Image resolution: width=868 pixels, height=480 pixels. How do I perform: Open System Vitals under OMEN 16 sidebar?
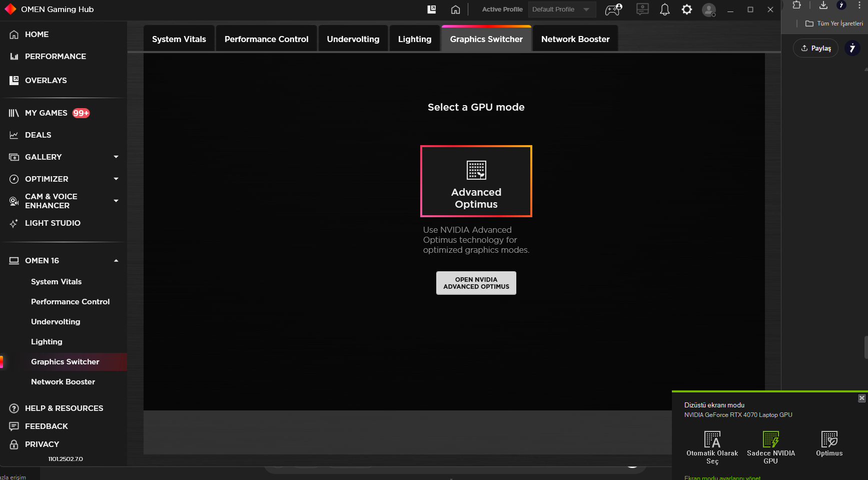click(x=56, y=282)
